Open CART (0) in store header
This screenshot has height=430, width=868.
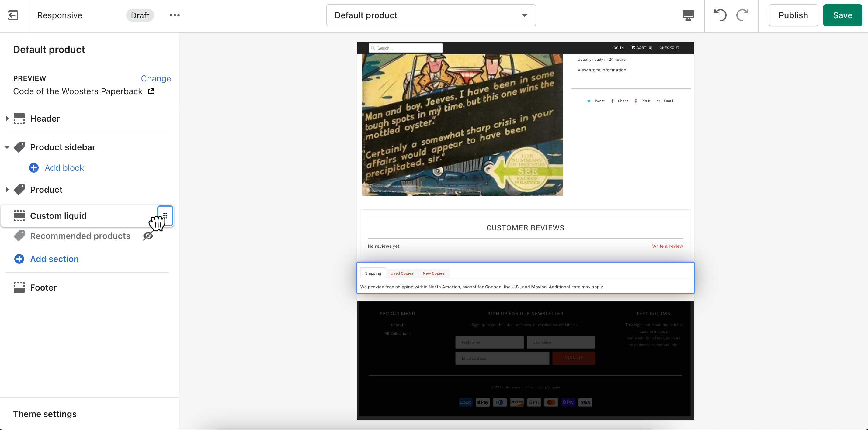(x=641, y=48)
